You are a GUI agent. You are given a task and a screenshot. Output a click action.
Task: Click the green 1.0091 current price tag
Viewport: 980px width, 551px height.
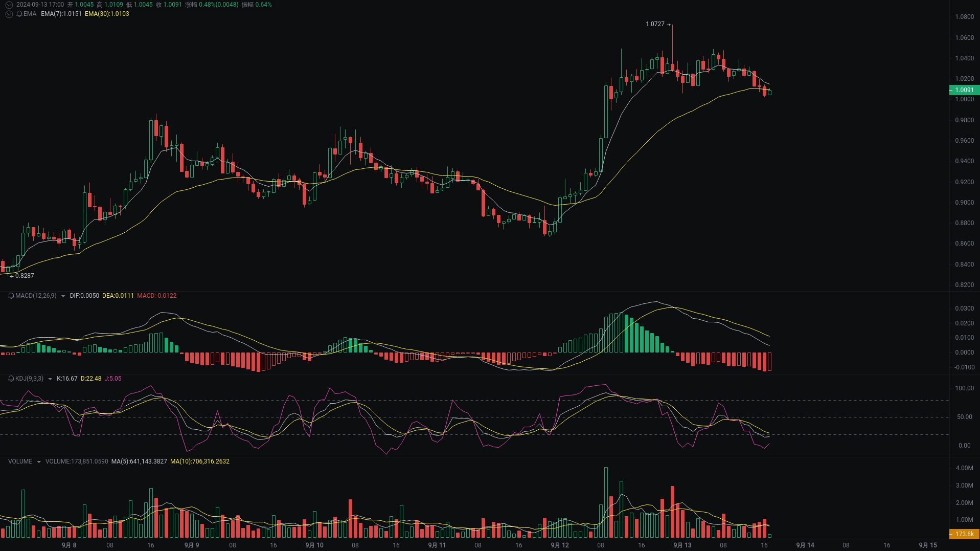tap(965, 90)
